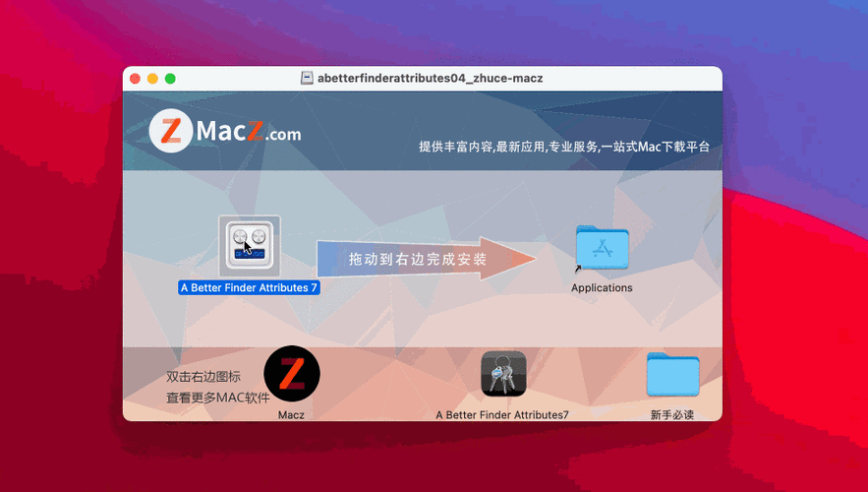Select the A Better Finder Attributes 7 app icon
Viewport: 868px width, 492px height.
click(250, 247)
